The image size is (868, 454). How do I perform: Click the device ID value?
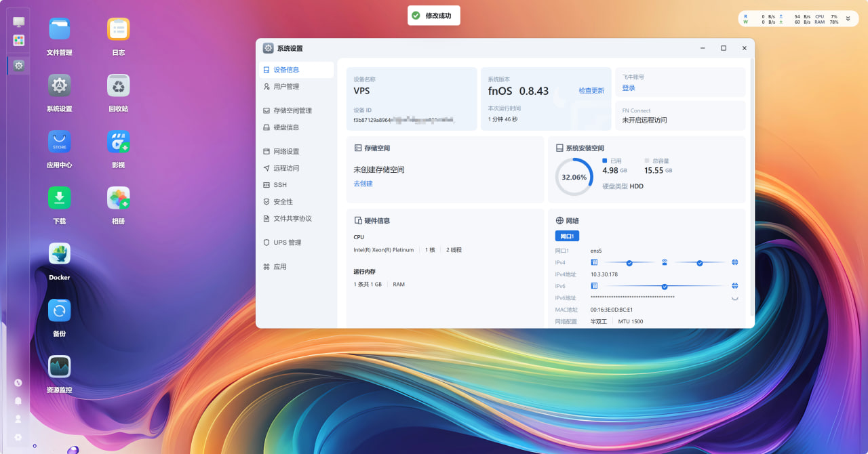point(403,120)
